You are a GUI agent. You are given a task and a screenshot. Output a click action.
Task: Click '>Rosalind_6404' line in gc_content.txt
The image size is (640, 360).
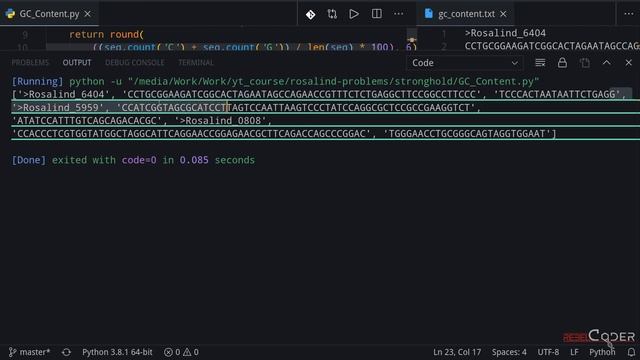[505, 33]
